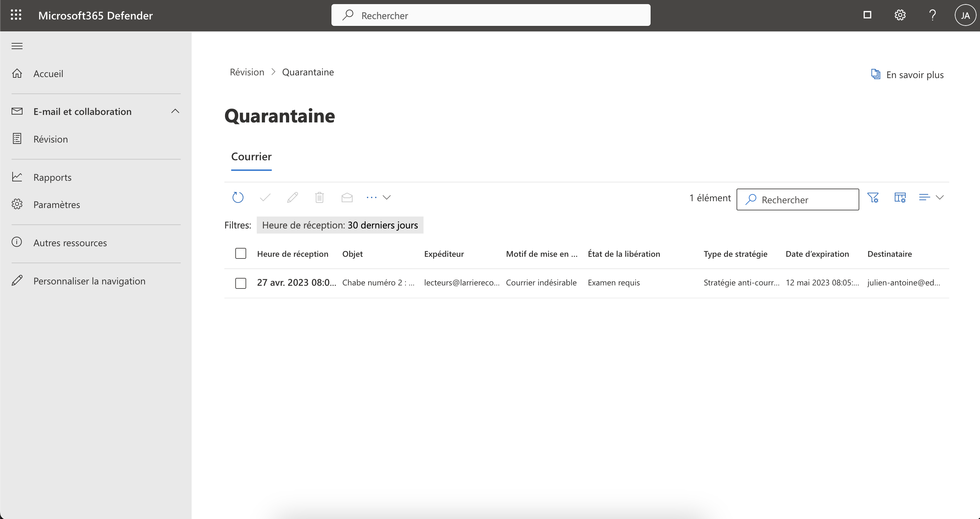The height and width of the screenshot is (519, 980).
Task: Click the Rapports chart icon
Action: point(17,177)
